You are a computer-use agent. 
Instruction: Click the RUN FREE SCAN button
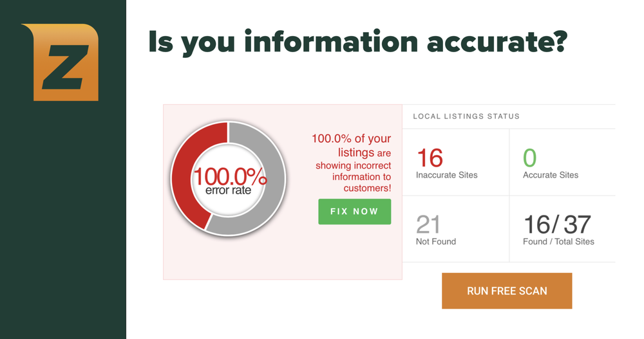pos(507,291)
